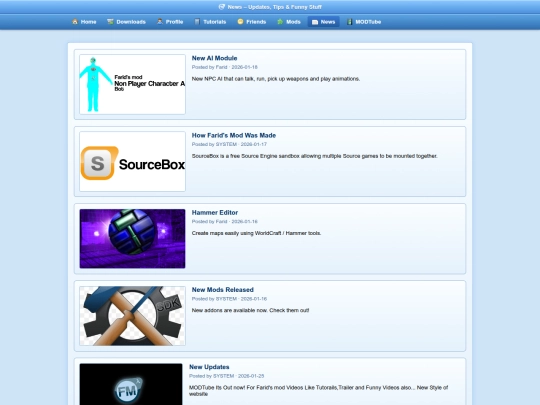Click the Home house icon
540x405 pixels.
75,22
